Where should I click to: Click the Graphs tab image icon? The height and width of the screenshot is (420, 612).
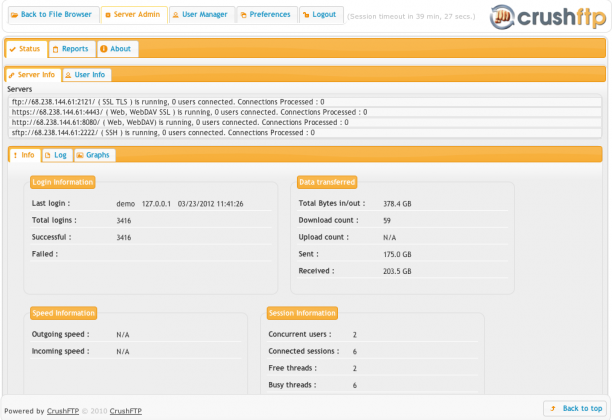[80, 155]
